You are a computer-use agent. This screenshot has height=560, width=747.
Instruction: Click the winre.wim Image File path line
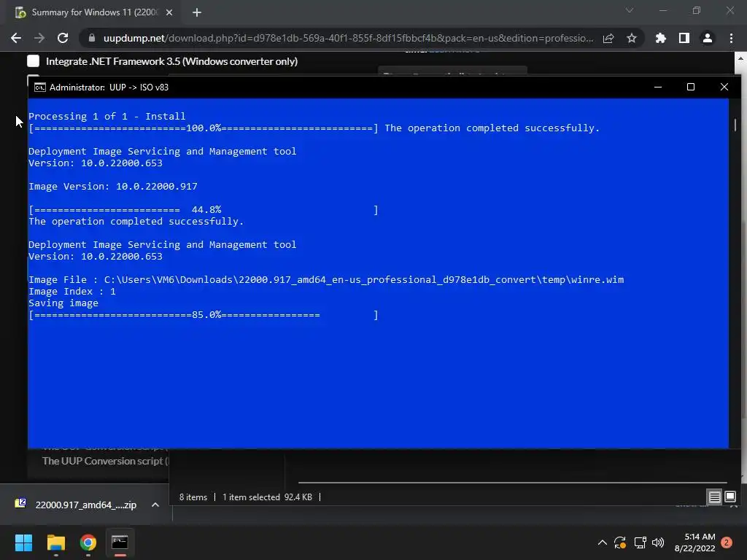(326, 279)
